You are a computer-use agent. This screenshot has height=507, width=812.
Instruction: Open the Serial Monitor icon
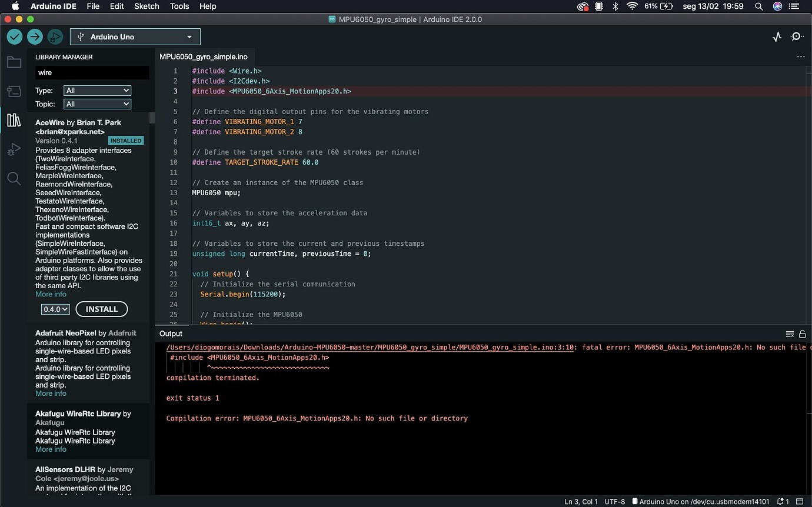click(797, 37)
